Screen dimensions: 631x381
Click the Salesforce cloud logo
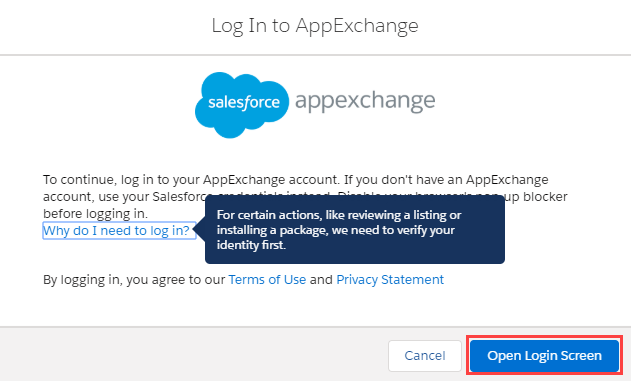click(242, 105)
